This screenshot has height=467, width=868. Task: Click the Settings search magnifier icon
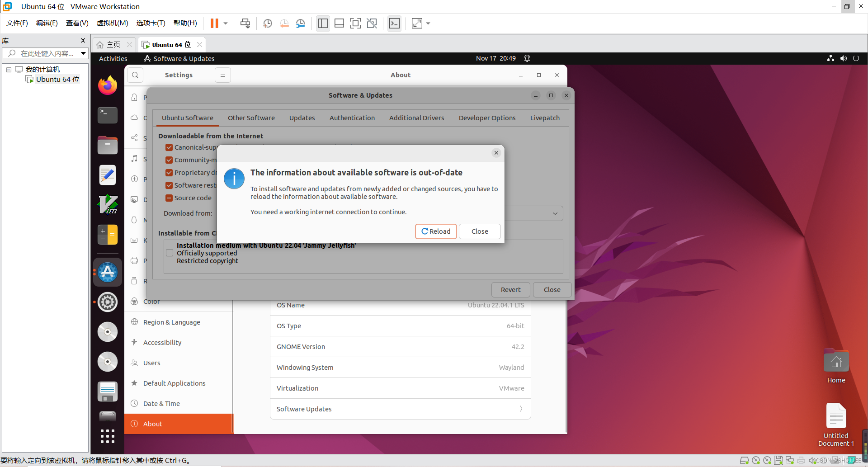[135, 75]
